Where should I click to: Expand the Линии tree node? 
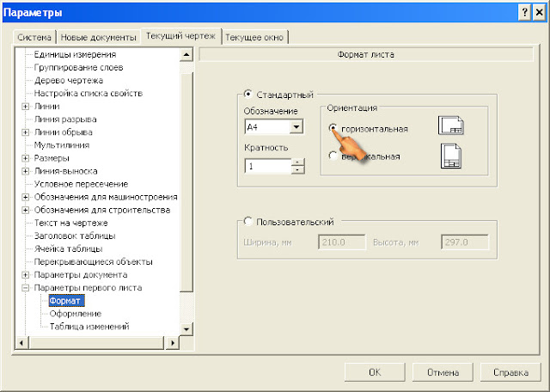pyautogui.click(x=25, y=107)
